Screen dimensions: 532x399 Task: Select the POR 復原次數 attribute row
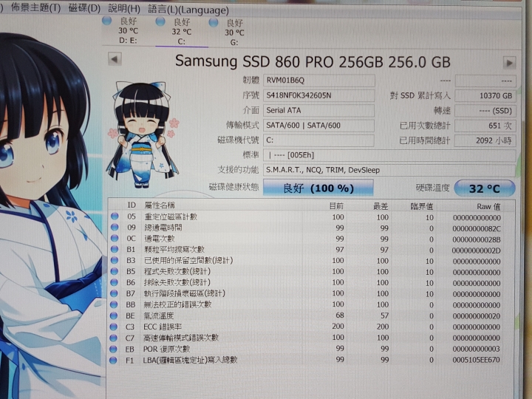(307, 349)
